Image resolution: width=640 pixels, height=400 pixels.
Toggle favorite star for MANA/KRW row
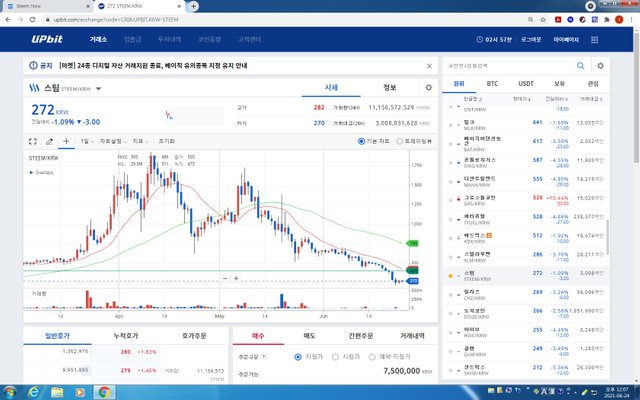click(x=451, y=182)
